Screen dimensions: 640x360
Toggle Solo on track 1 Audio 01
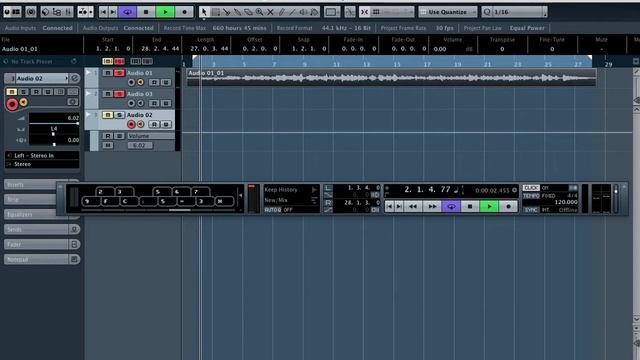tap(119, 73)
